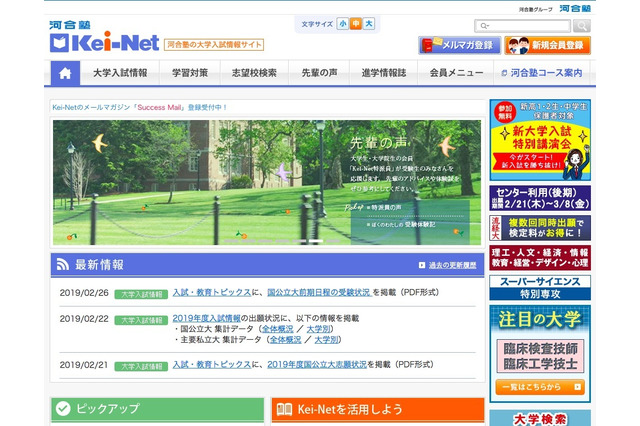The height and width of the screenshot is (426, 640).
Task: Click 大学入試情報 tag on 2019/02/22 row
Action: (141, 320)
